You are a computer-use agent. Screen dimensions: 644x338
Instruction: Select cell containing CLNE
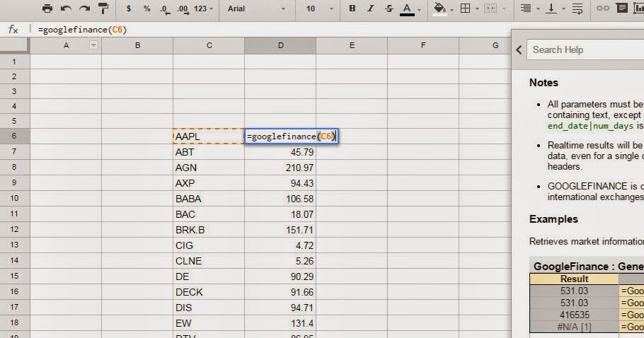click(209, 261)
